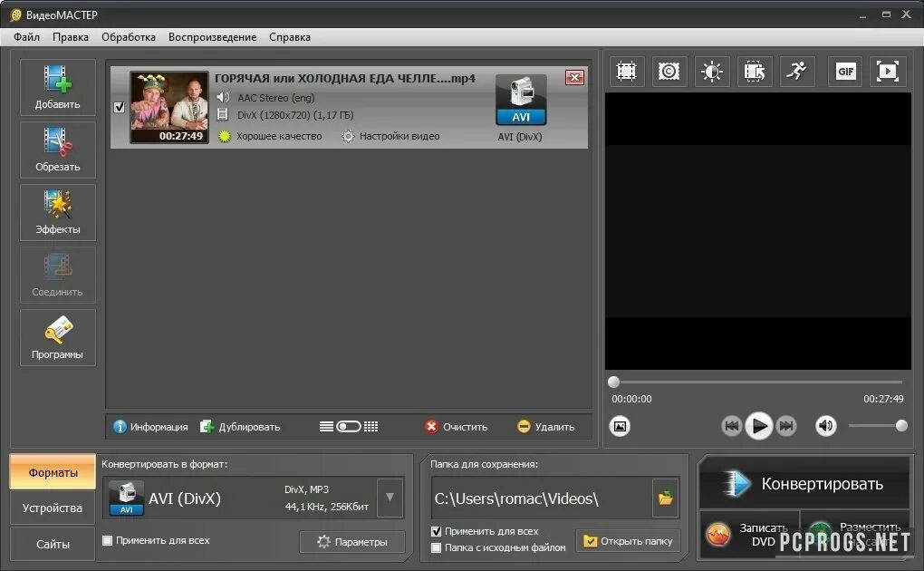Open the Обрезать (trim) tool

pyautogui.click(x=58, y=150)
